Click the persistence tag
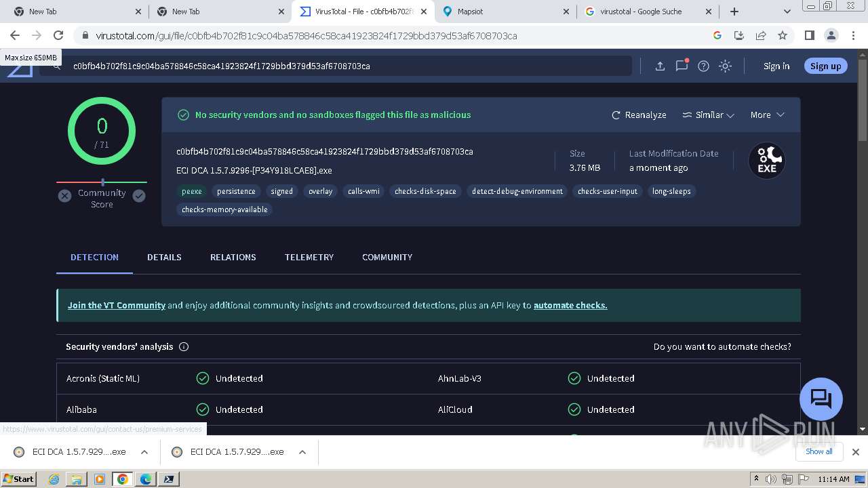This screenshot has width=868, height=488. pos(236,191)
